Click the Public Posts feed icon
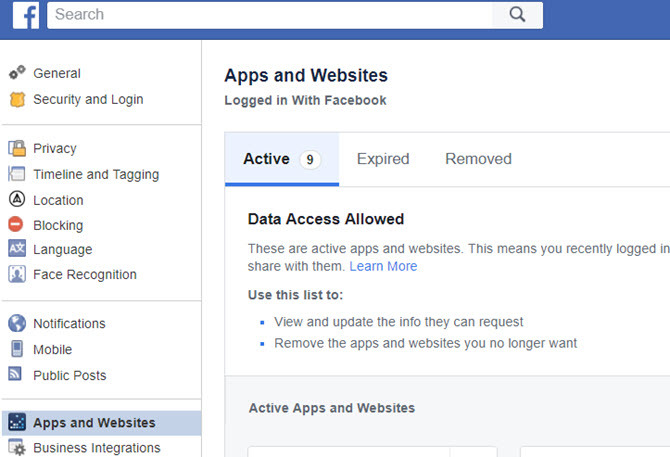This screenshot has height=457, width=670. [x=15, y=374]
